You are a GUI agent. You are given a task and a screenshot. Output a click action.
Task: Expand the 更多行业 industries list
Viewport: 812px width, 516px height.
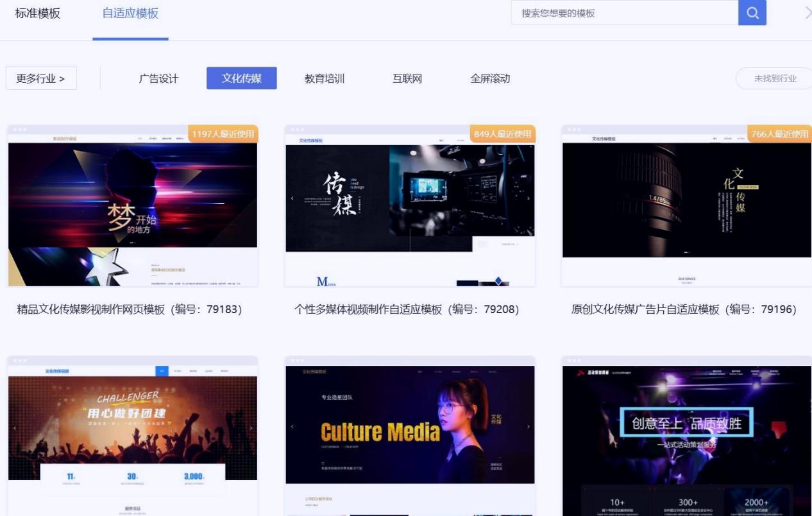pos(41,79)
